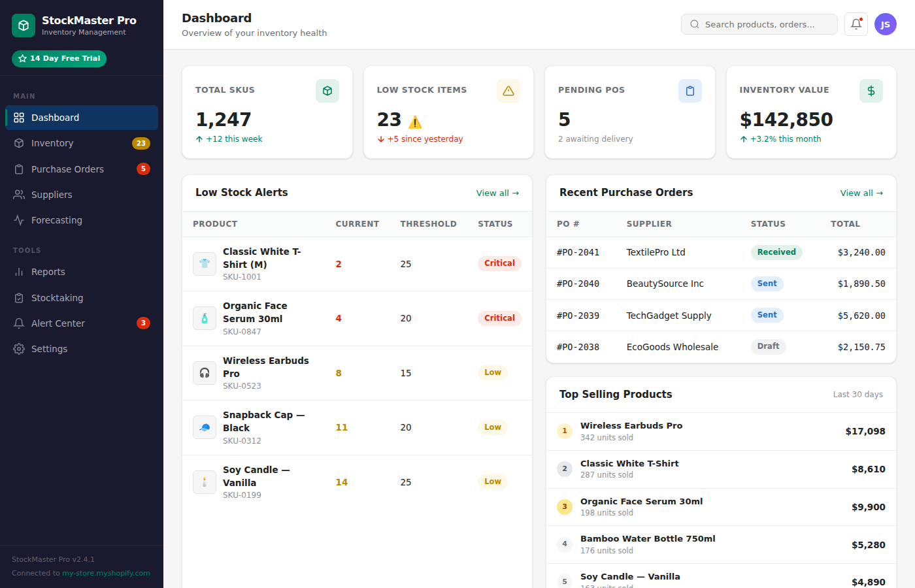
Task: Open the Reports tool
Action: coord(20,272)
